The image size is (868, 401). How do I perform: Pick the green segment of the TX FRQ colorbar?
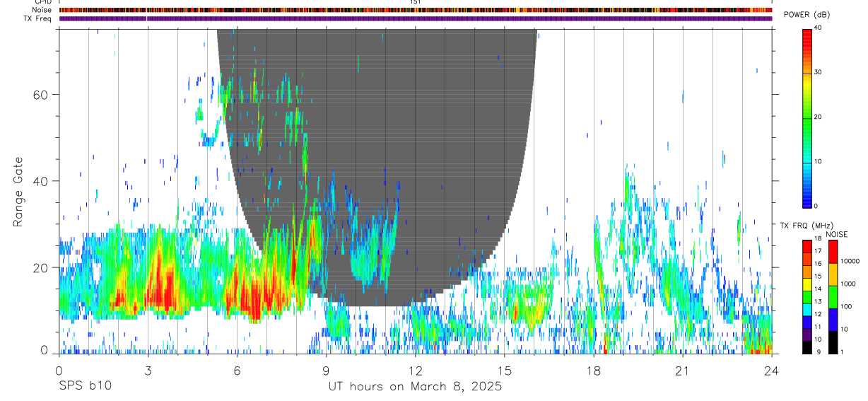coord(807,297)
